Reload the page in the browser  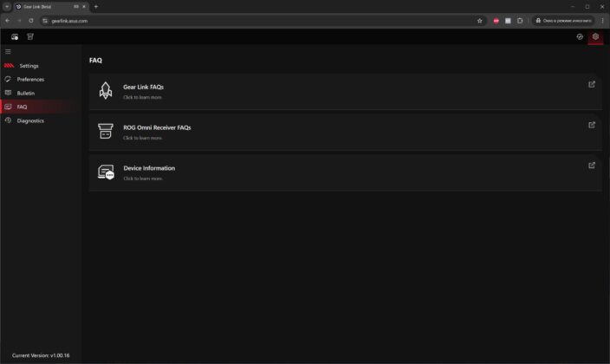31,21
